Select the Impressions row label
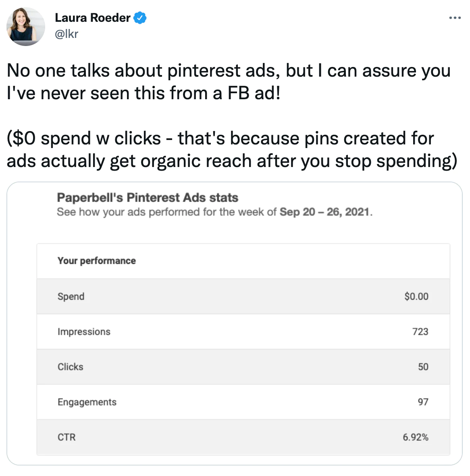Image resolution: width=470 pixels, height=476 pixels. pos(84,332)
